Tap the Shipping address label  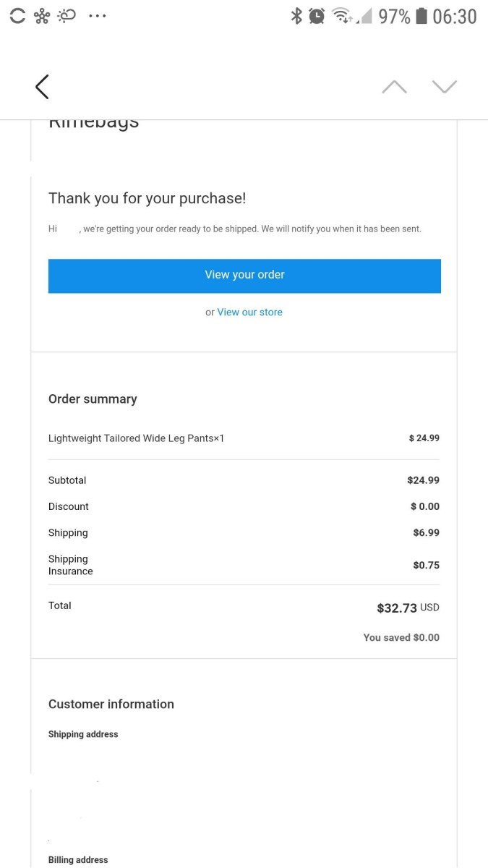pos(83,734)
